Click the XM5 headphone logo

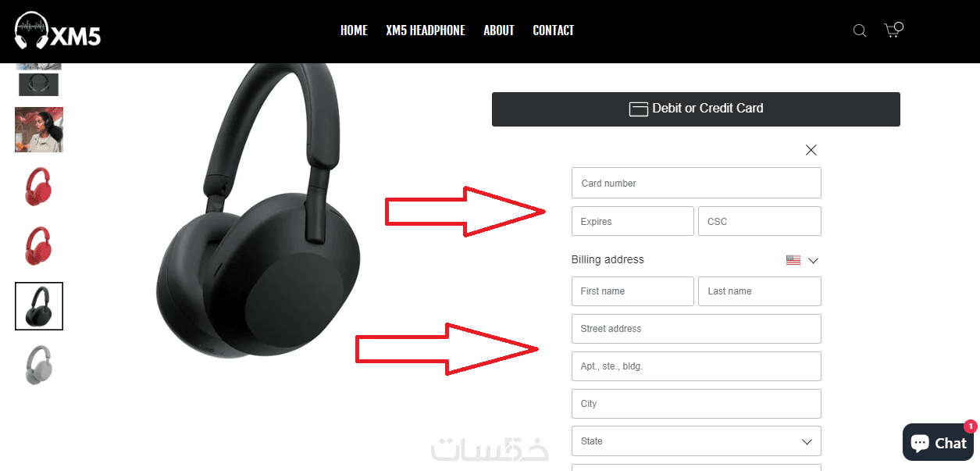(x=58, y=31)
